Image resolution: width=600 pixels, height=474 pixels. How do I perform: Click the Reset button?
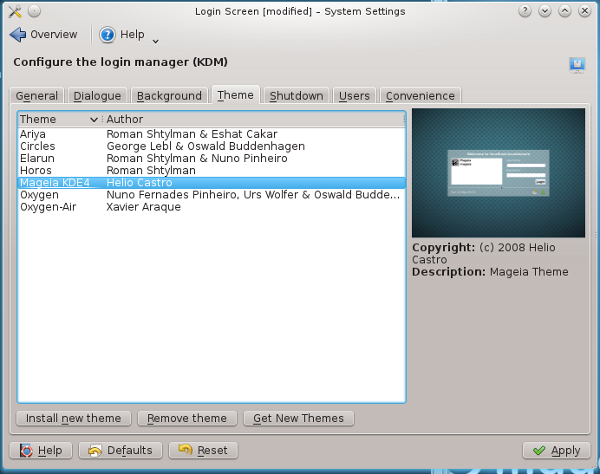203,450
